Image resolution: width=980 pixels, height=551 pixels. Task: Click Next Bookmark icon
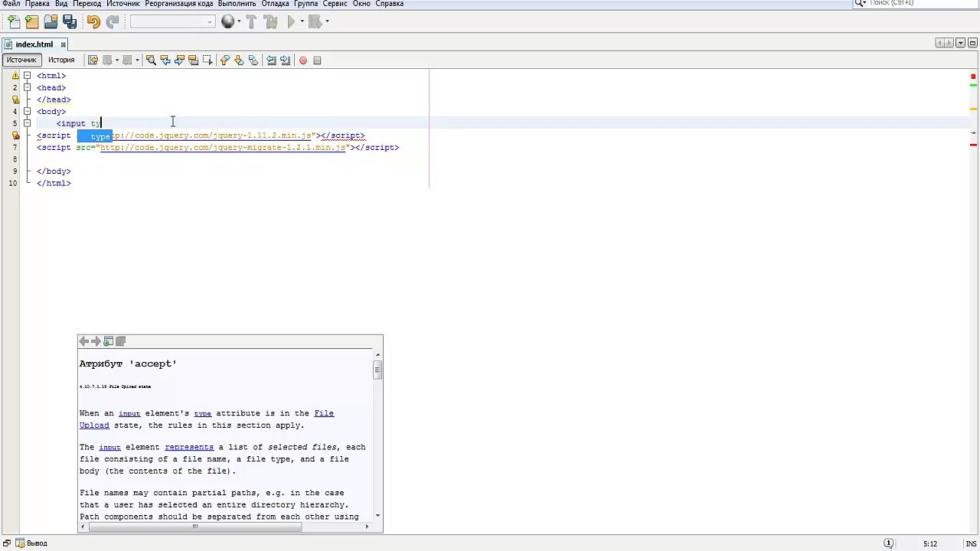[x=239, y=60]
